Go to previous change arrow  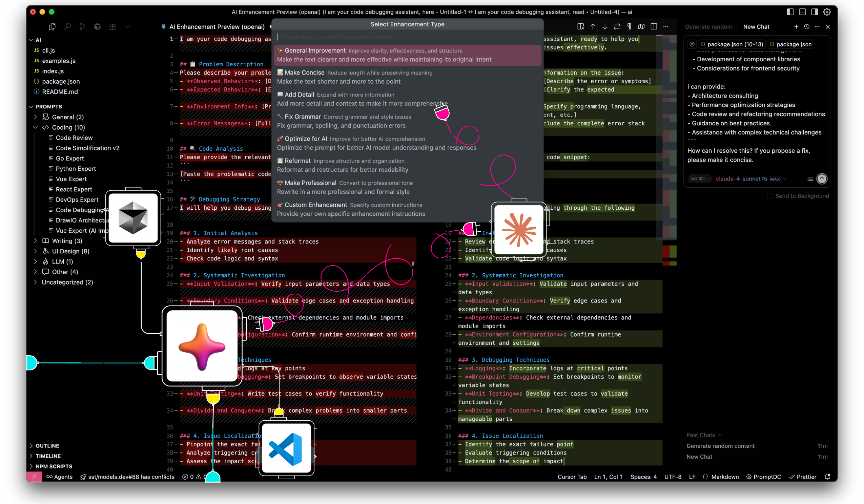[593, 26]
